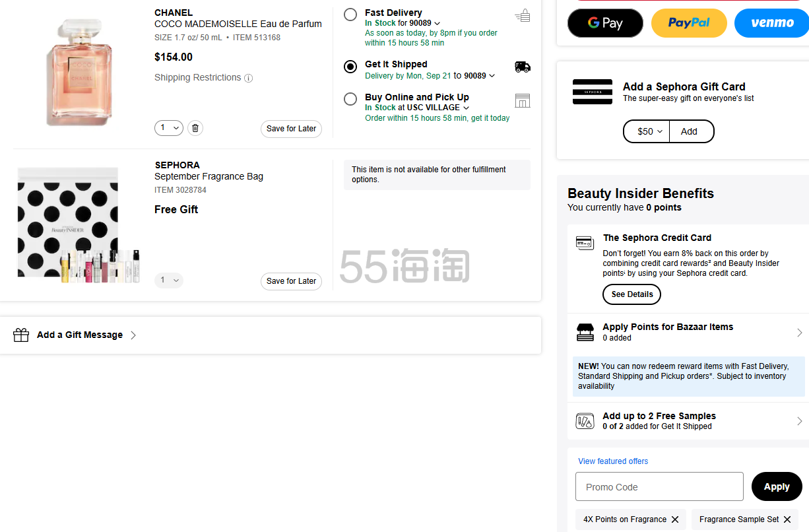Click the 'Free Gift' label
Image resolution: width=809 pixels, height=532 pixels.
[176, 209]
